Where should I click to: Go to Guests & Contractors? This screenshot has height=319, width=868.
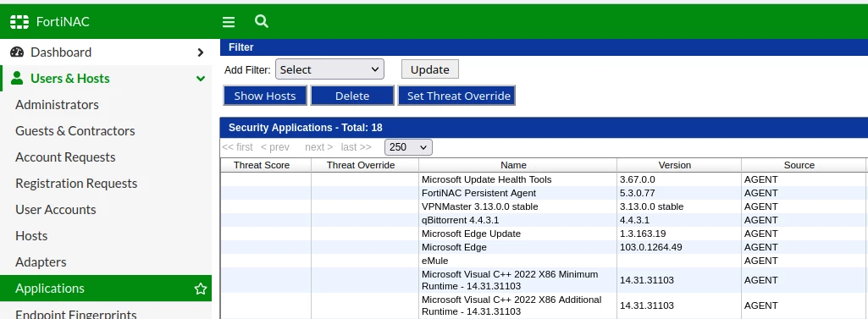tap(75, 131)
